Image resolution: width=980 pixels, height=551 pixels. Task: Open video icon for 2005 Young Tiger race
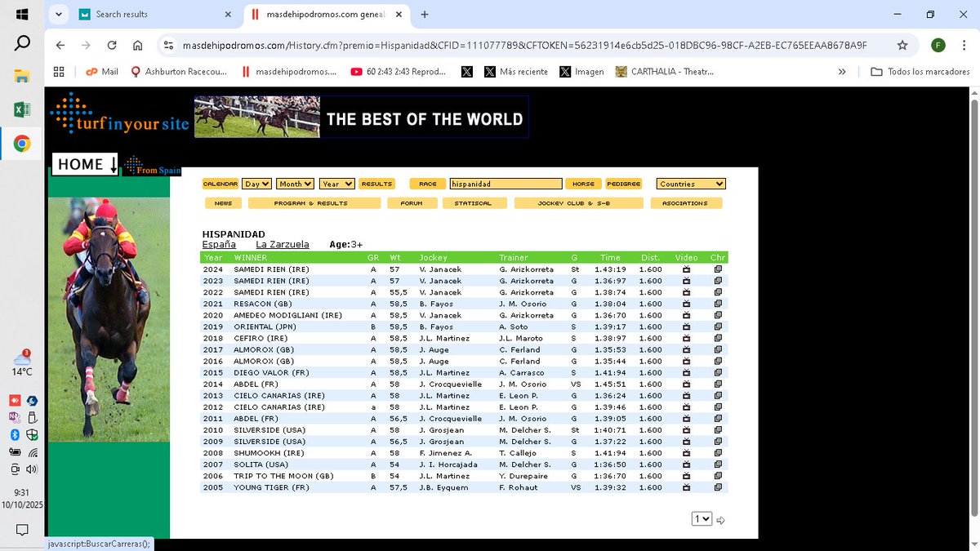coord(686,487)
